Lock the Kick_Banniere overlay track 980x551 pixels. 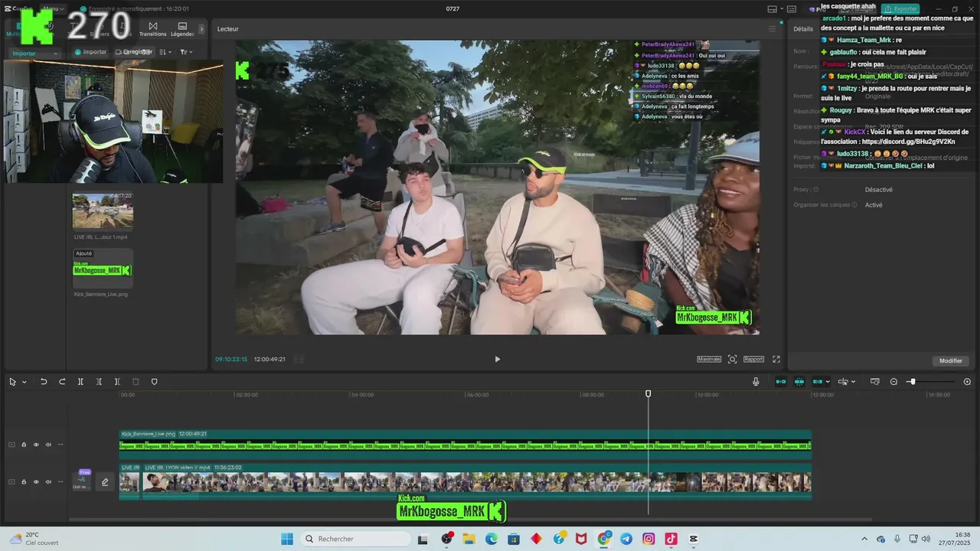click(24, 445)
